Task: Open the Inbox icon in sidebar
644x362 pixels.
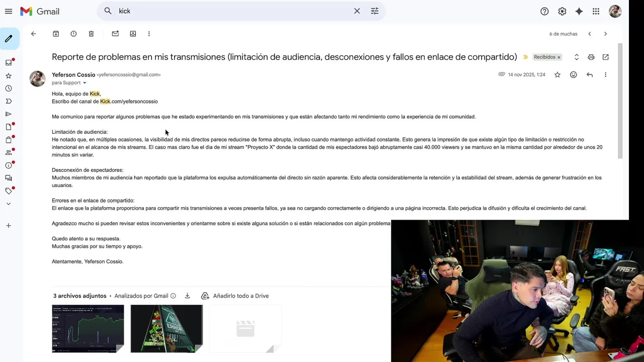Action: click(x=9, y=63)
